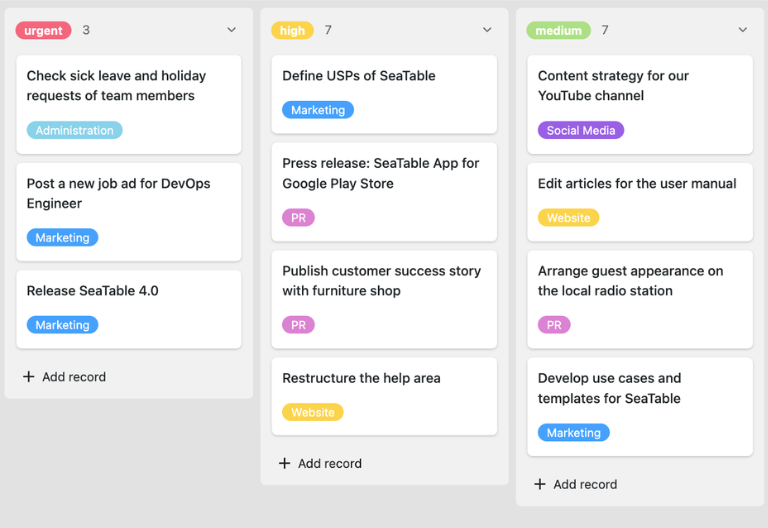This screenshot has width=768, height=528.
Task: Click PR tag on Press release card
Action: 298,217
